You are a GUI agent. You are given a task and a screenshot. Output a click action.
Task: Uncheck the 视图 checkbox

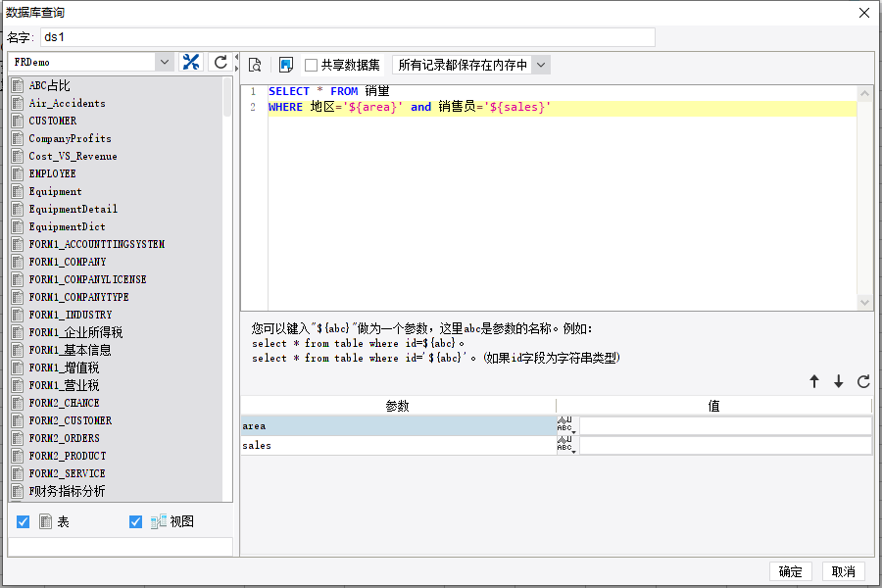click(x=136, y=522)
